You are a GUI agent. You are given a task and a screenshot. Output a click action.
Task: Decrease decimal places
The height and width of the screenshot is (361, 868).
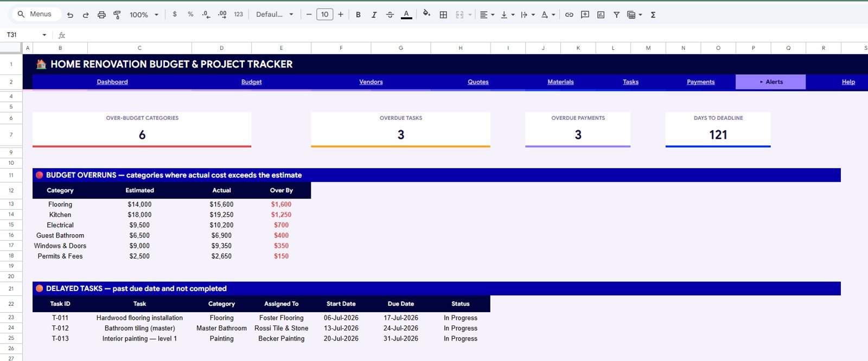[206, 15]
